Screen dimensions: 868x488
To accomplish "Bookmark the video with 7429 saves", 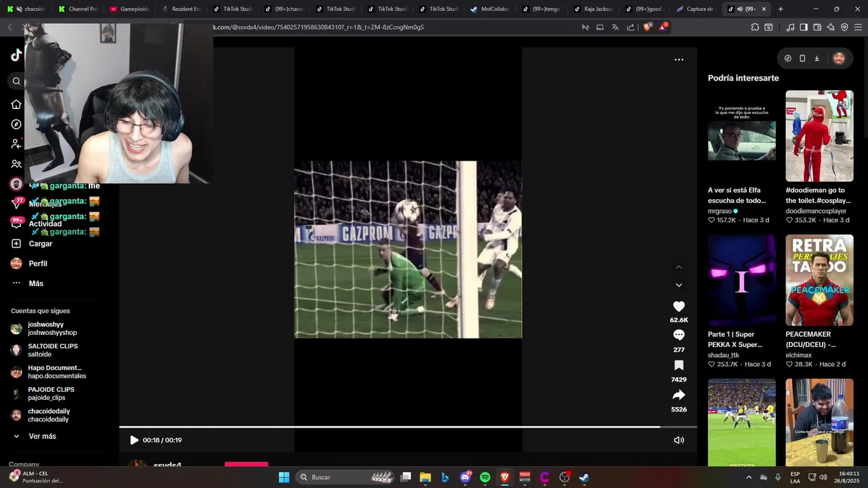I will [x=679, y=365].
